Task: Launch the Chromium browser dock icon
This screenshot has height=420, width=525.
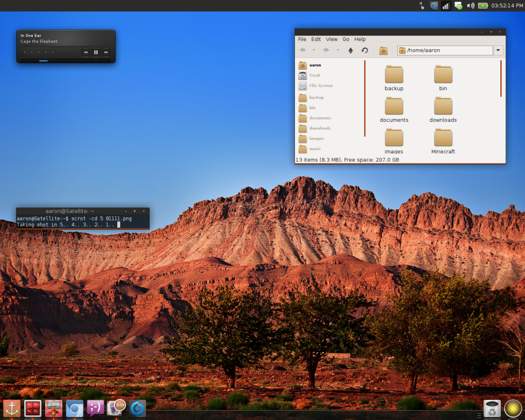Action: point(74,409)
